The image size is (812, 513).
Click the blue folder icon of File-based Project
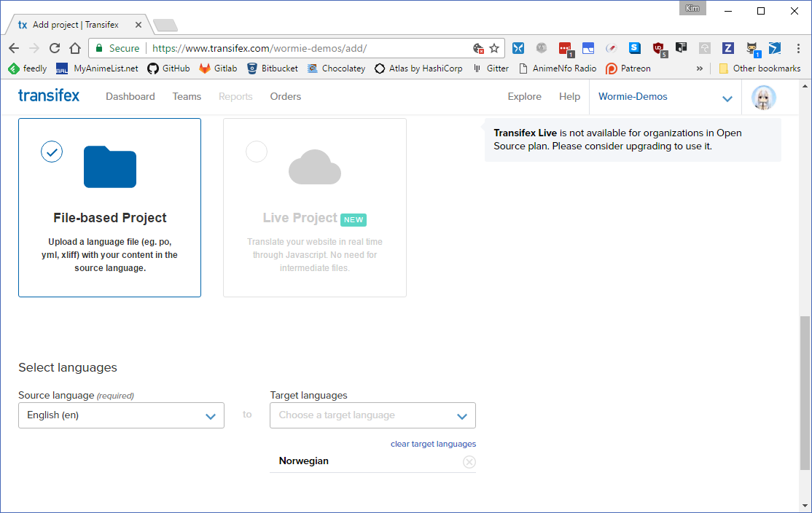(x=110, y=167)
